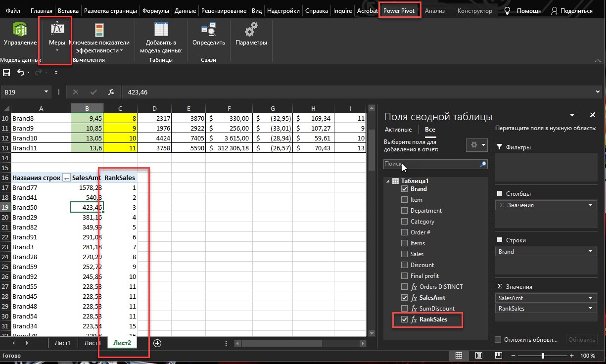Screen dimensions: 606x364
Task: Open the field list Tools gear menu
Action: click(477, 144)
